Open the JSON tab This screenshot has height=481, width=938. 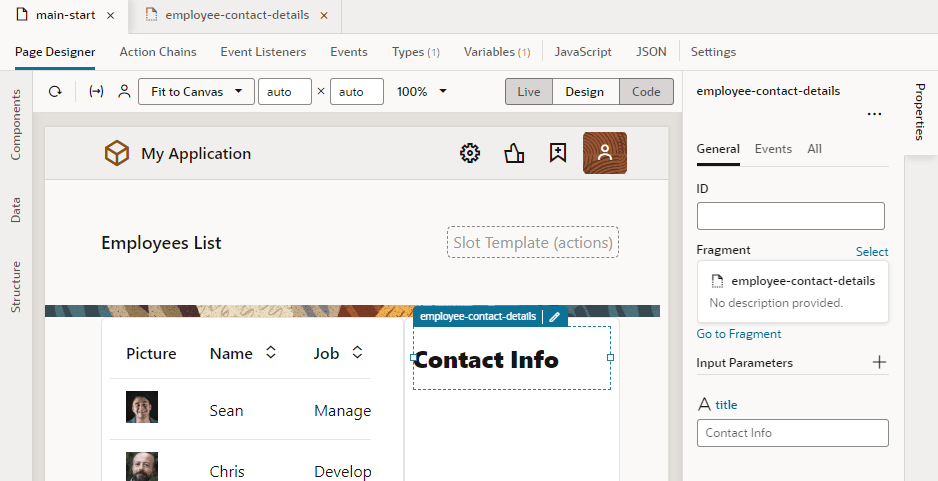[x=651, y=52]
